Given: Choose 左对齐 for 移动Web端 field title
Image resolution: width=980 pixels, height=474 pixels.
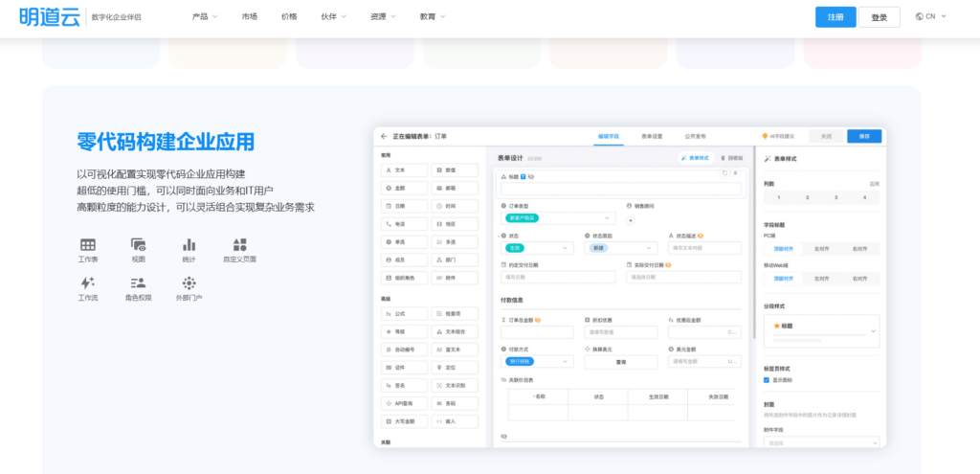Looking at the screenshot, I should click(x=822, y=279).
